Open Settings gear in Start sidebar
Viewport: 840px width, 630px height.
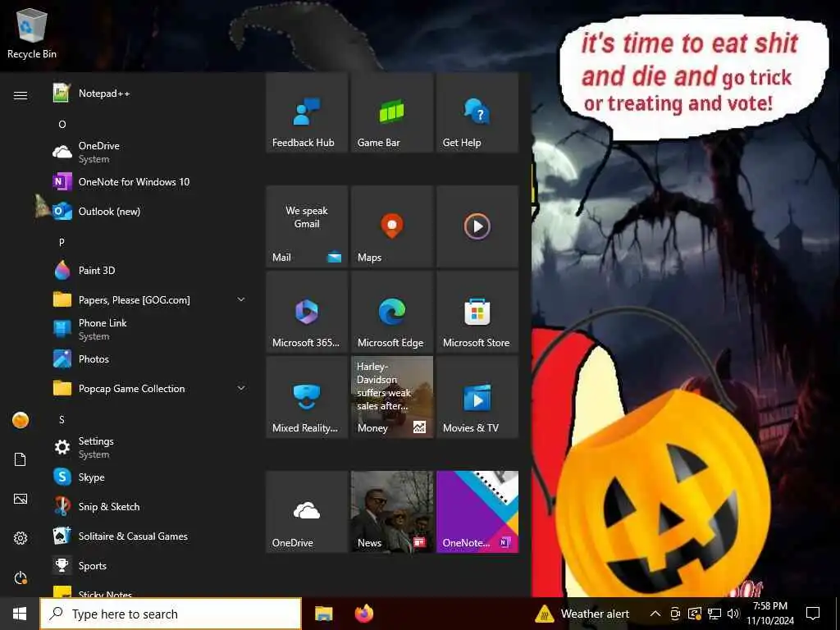(x=21, y=538)
